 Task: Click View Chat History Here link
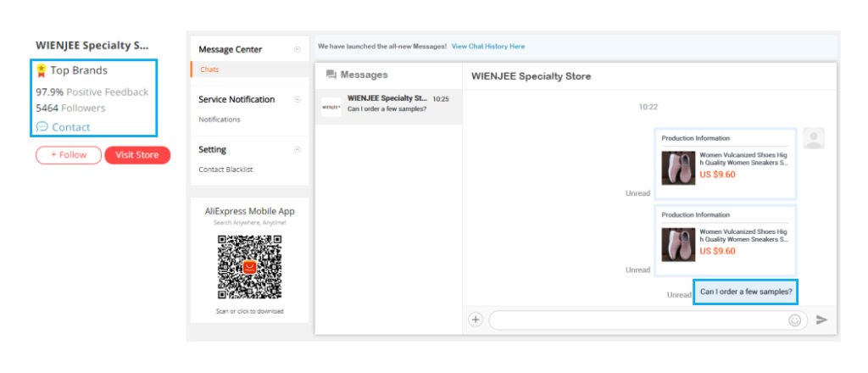coord(488,47)
